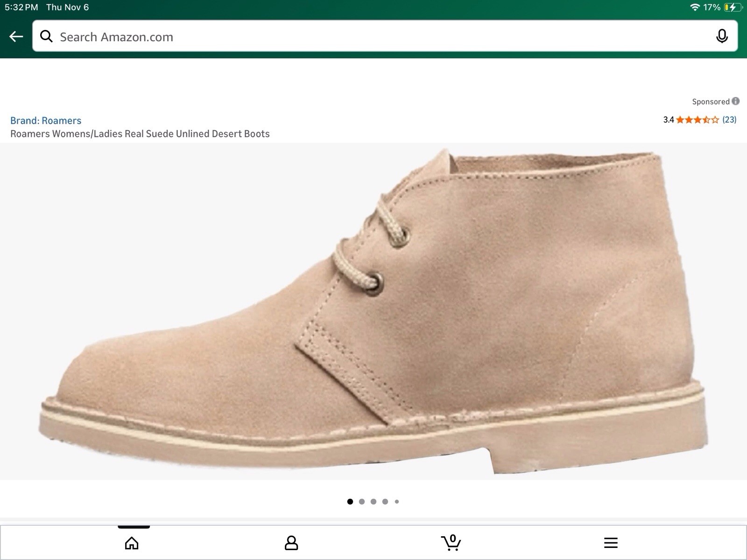Tap the back arrow icon
747x560 pixels.
(16, 36)
